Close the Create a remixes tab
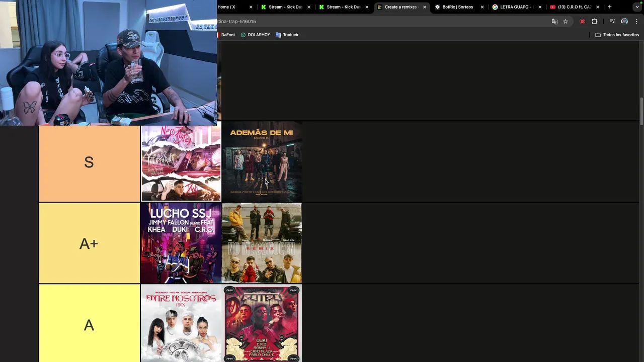Viewport: 644px width, 362px height. click(x=424, y=7)
